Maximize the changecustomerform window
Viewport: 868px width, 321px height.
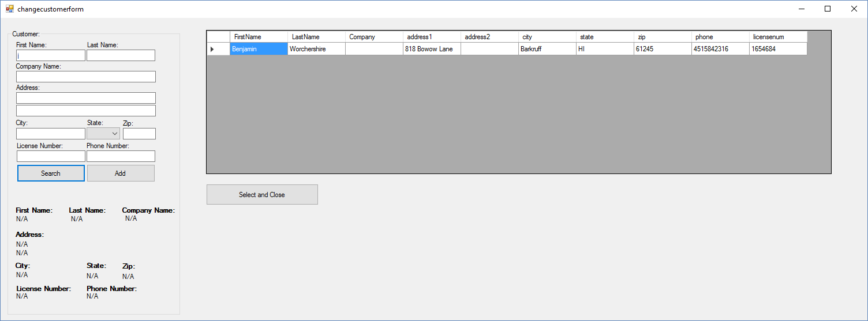828,9
